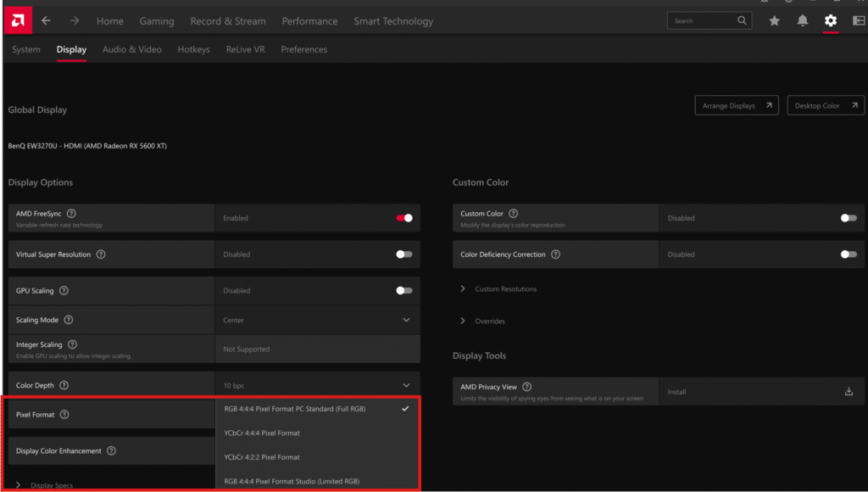Image resolution: width=868 pixels, height=492 pixels.
Task: Switch to the Preferences tab
Action: (x=304, y=49)
